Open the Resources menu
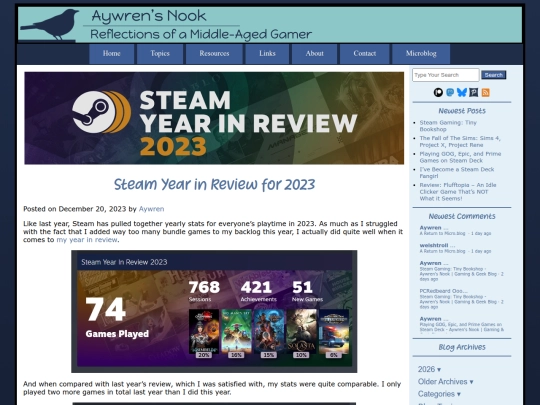540x405 pixels. 214,54
